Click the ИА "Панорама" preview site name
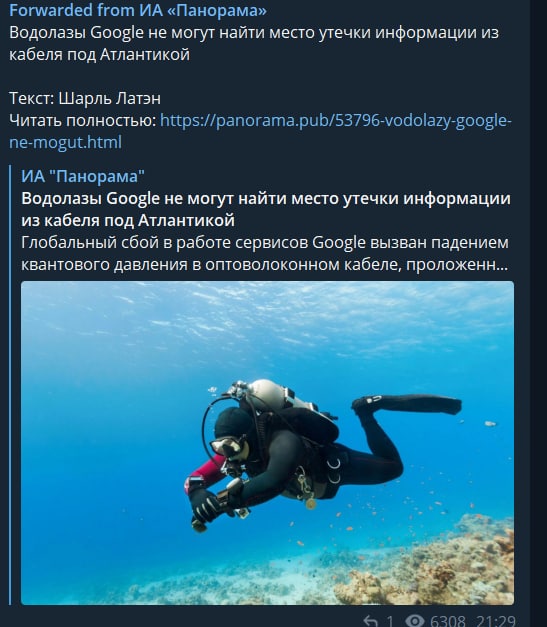This screenshot has height=627, width=547. (x=83, y=176)
